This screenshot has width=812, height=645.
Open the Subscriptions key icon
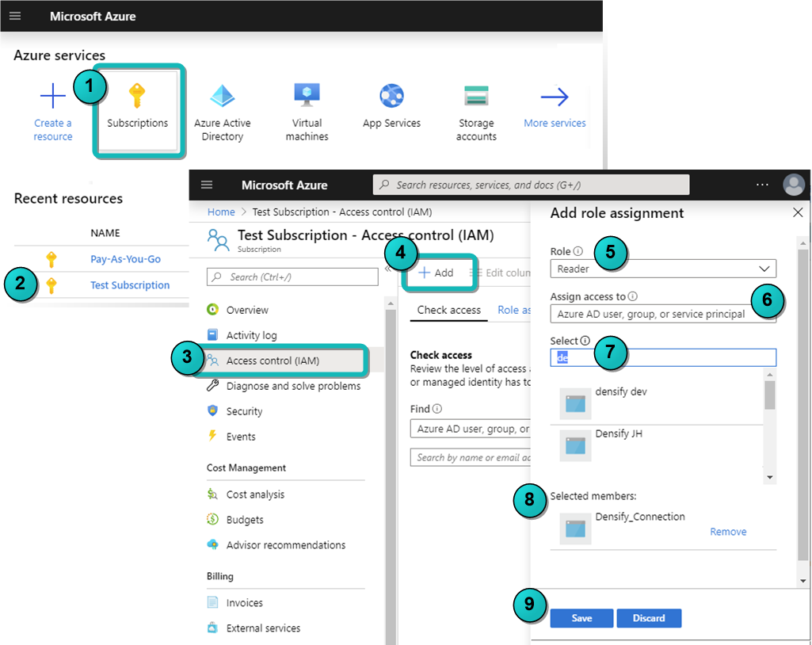pyautogui.click(x=137, y=95)
